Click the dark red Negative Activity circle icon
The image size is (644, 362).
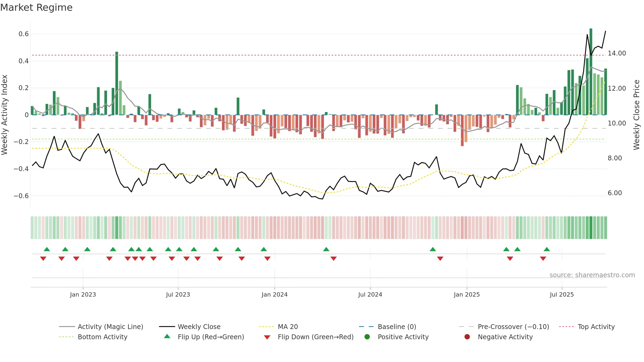[467, 337]
